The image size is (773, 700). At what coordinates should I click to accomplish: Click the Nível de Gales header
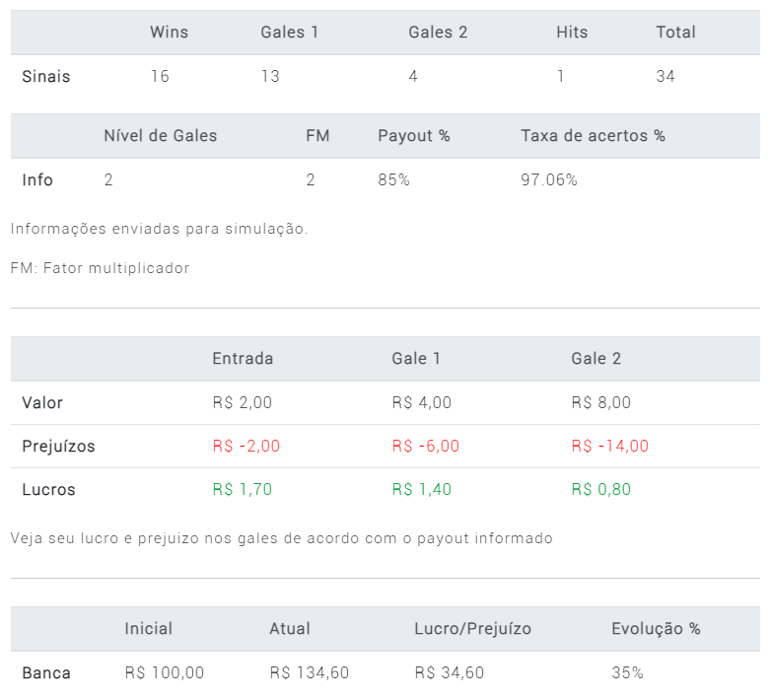click(x=160, y=136)
